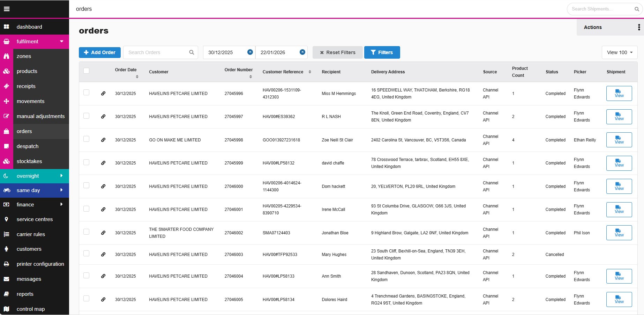Clear the 22/01/2026 end date
This screenshot has width=644, height=315.
click(x=302, y=52)
